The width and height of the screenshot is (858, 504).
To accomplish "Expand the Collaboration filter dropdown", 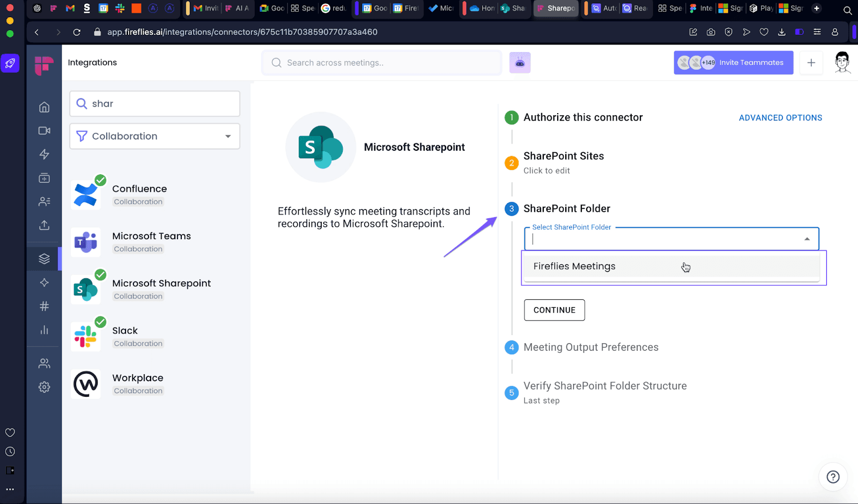I will point(154,136).
